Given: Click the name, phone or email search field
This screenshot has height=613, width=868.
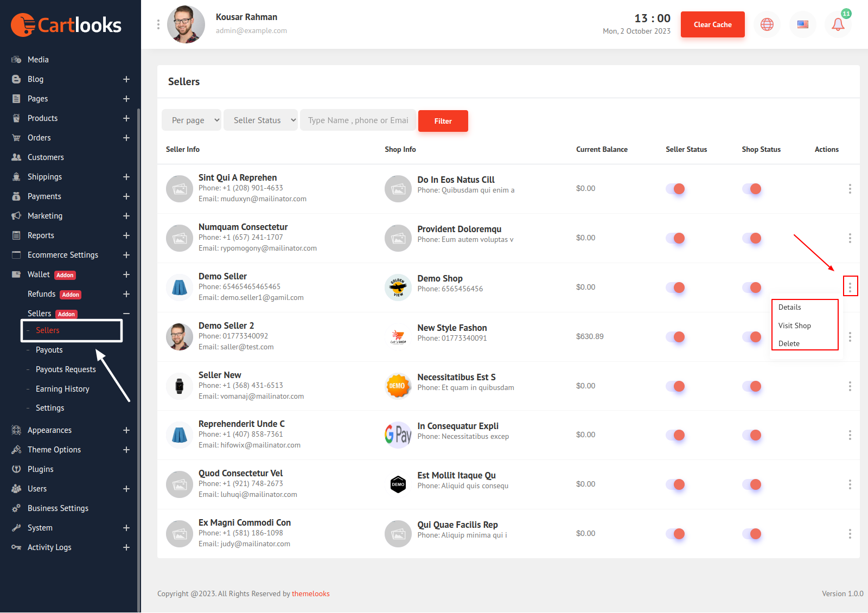Looking at the screenshot, I should pos(358,120).
